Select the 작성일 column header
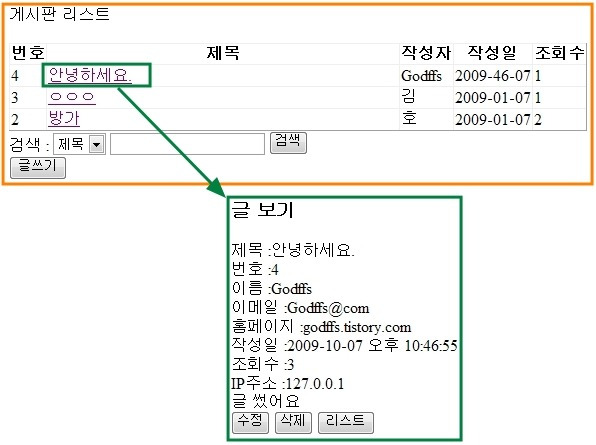Image resolution: width=596 pixels, height=445 pixels. [x=492, y=53]
